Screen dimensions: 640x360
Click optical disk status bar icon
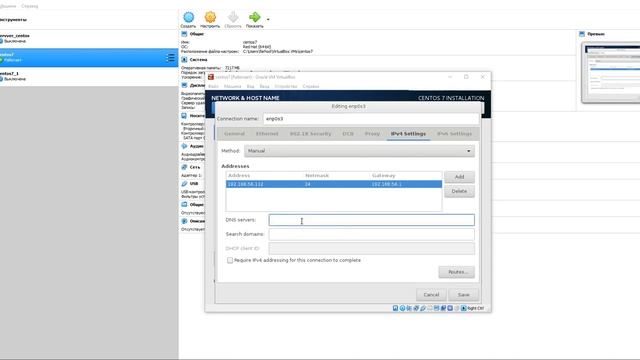click(402, 308)
